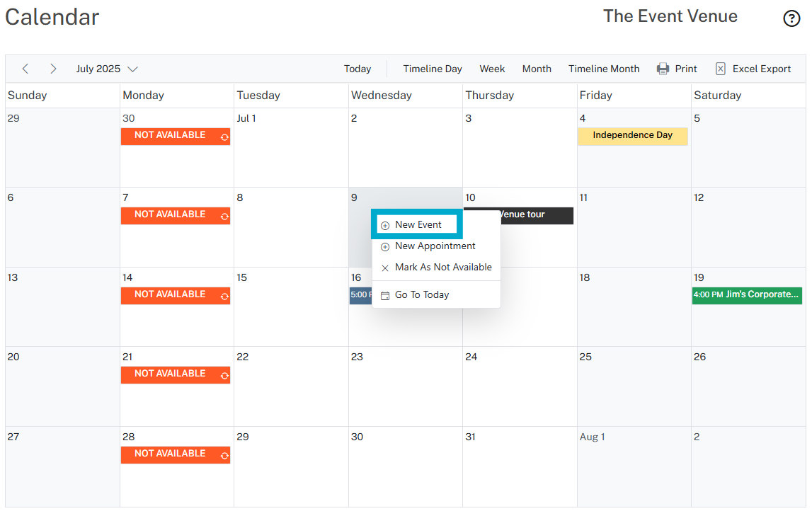This screenshot has width=812, height=511.
Task: Click recurrence icon on July 21 block
Action: (x=224, y=376)
